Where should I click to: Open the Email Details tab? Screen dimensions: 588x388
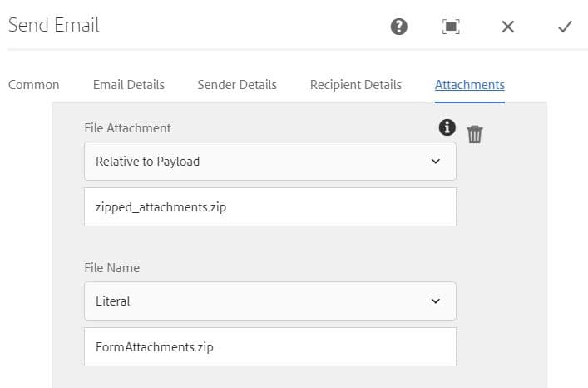click(129, 85)
